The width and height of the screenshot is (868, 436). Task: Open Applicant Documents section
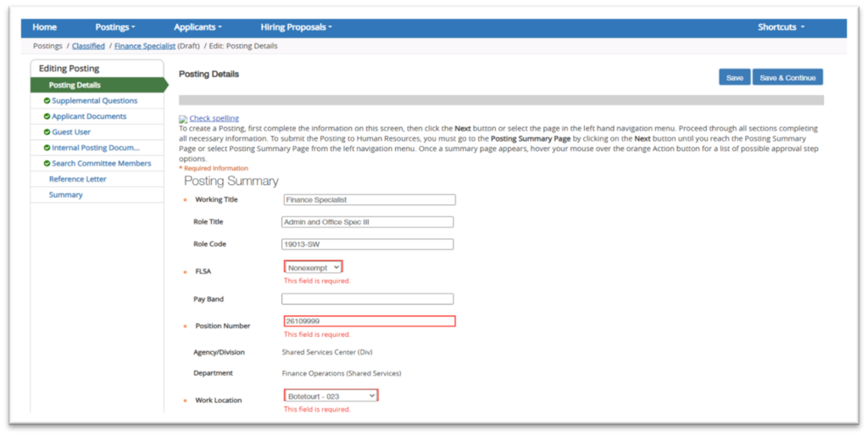[x=89, y=116]
